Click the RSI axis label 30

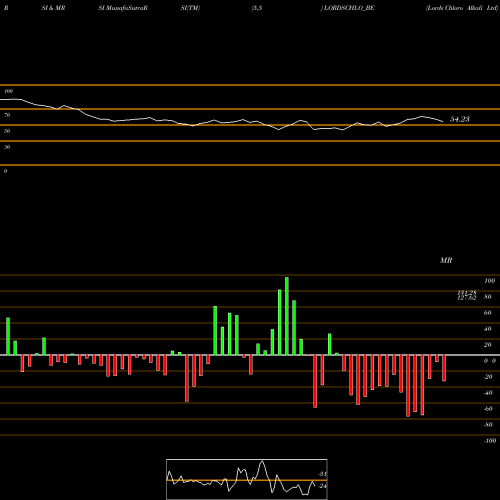point(7,147)
